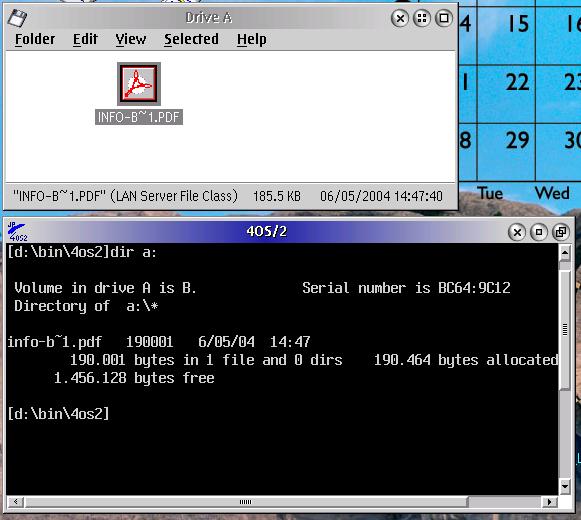Click the Wed label on the calendar

point(552,193)
